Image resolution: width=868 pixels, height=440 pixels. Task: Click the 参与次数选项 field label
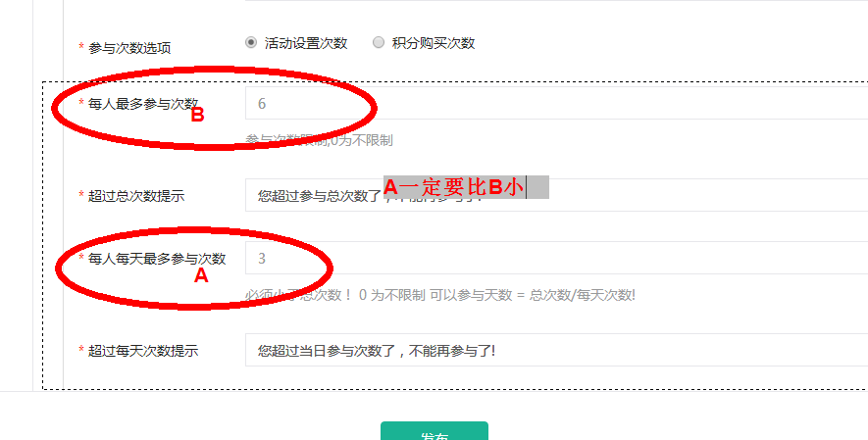(x=129, y=48)
